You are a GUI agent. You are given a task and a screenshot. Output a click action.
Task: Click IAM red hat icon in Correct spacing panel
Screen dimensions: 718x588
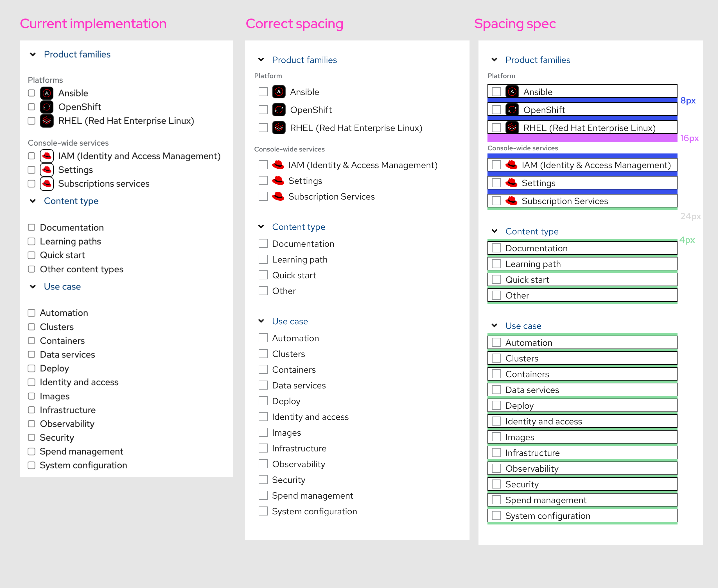coord(278,165)
